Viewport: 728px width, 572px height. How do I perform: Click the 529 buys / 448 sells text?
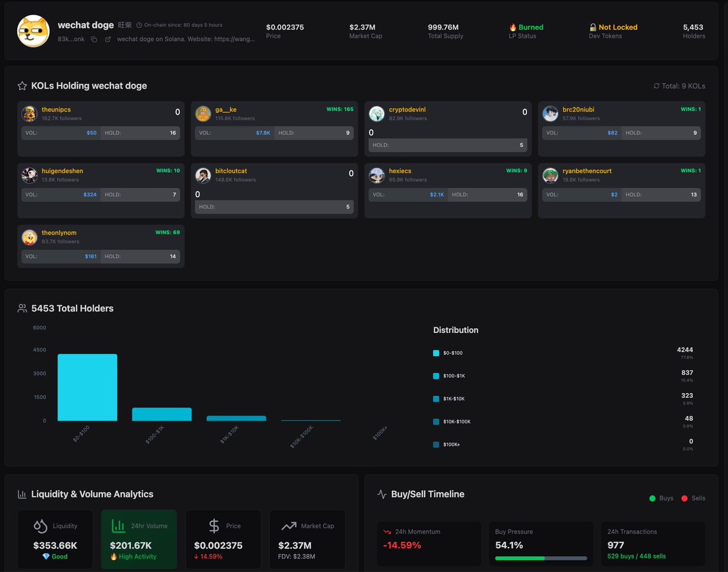(637, 556)
